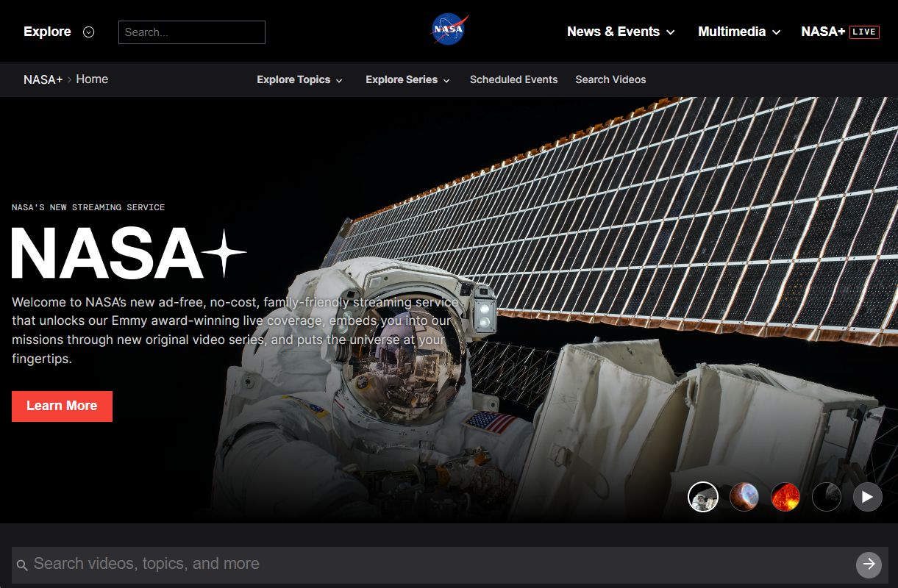Screen dimensions: 898x588
Task: Select the dark fourth slide thumbnail
Action: pyautogui.click(x=827, y=497)
